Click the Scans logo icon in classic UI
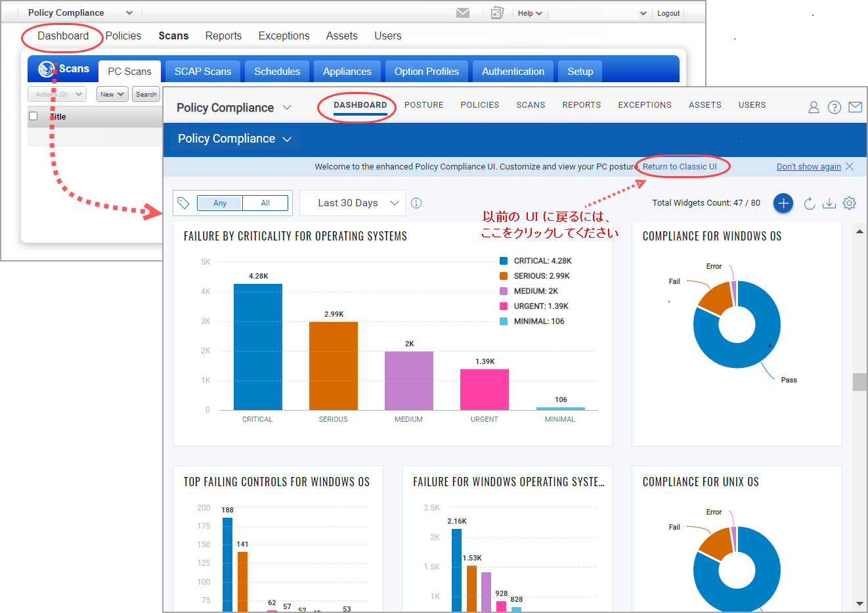 [47, 69]
